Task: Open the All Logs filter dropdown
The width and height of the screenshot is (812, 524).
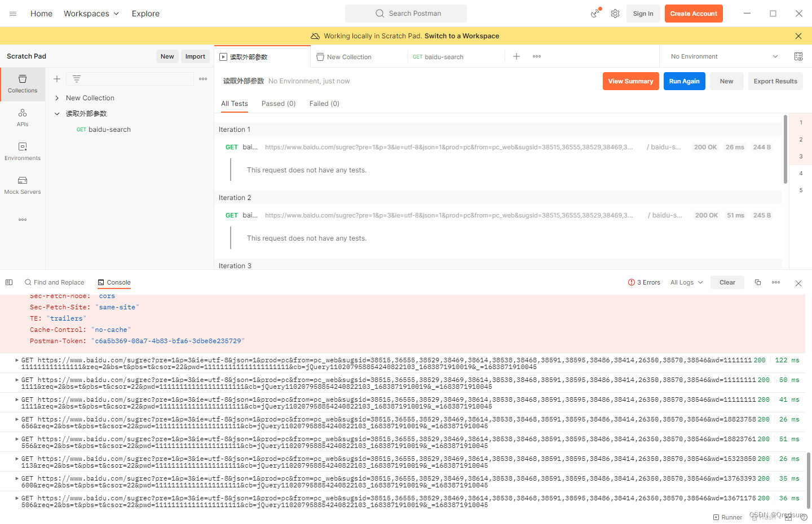Action: coord(686,282)
